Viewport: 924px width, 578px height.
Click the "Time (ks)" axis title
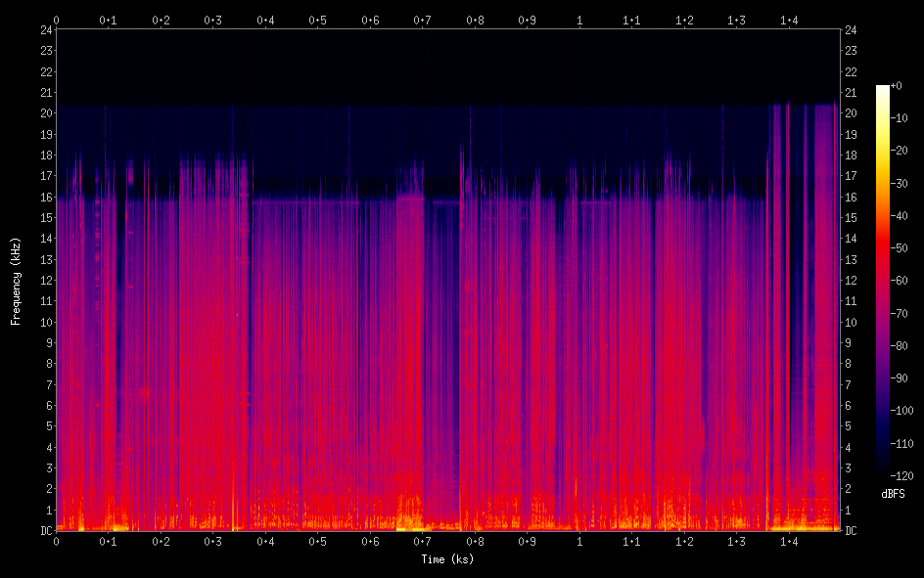[x=447, y=559]
